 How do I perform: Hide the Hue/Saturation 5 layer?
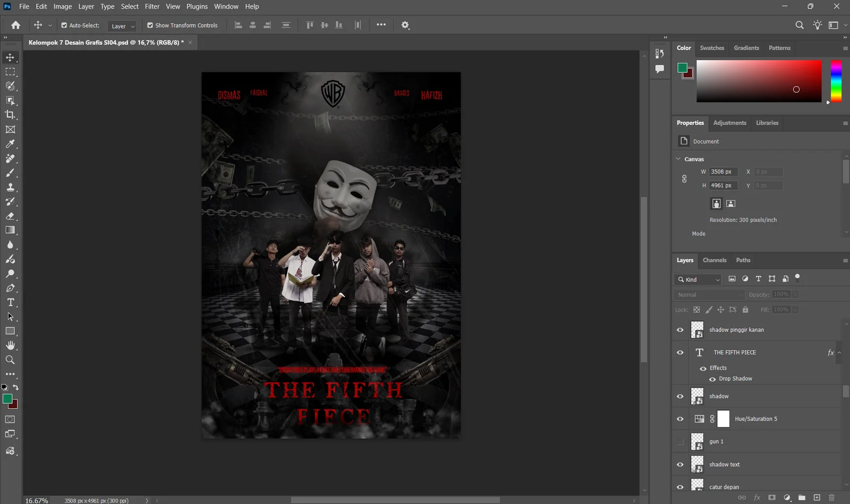[x=680, y=419]
